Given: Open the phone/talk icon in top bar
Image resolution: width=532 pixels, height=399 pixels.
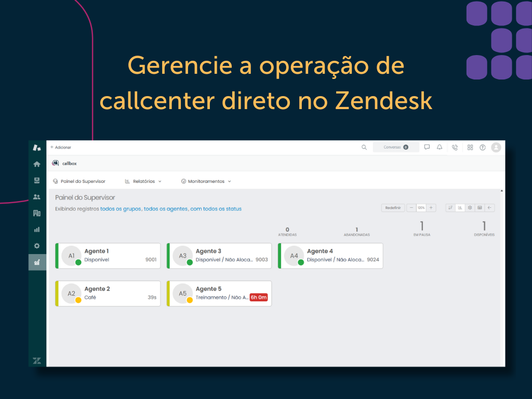Looking at the screenshot, I should pos(455,147).
